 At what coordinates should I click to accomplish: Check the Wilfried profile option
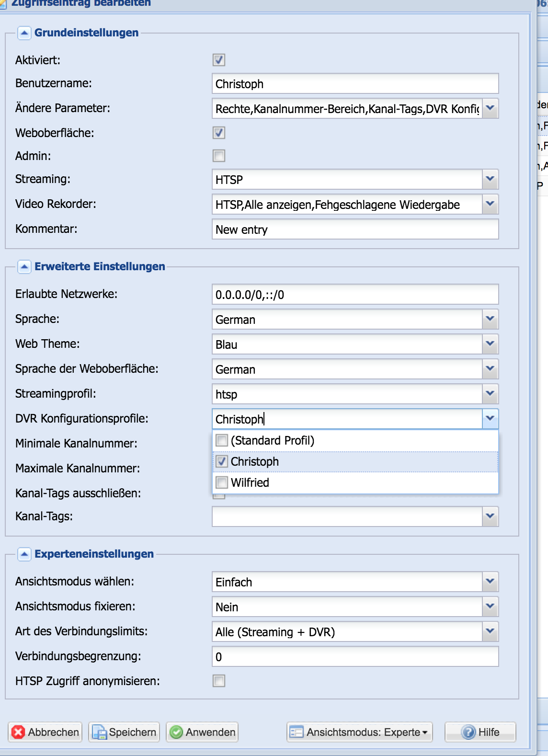click(x=222, y=482)
